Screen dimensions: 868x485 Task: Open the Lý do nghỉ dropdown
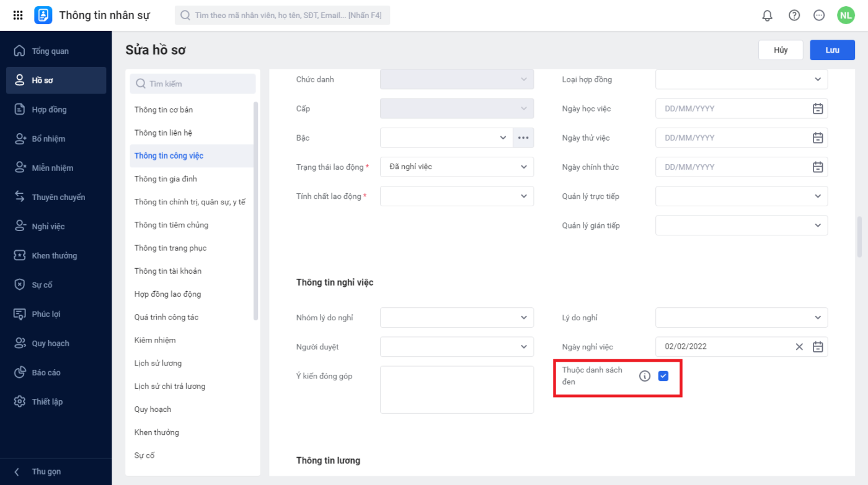(x=742, y=318)
